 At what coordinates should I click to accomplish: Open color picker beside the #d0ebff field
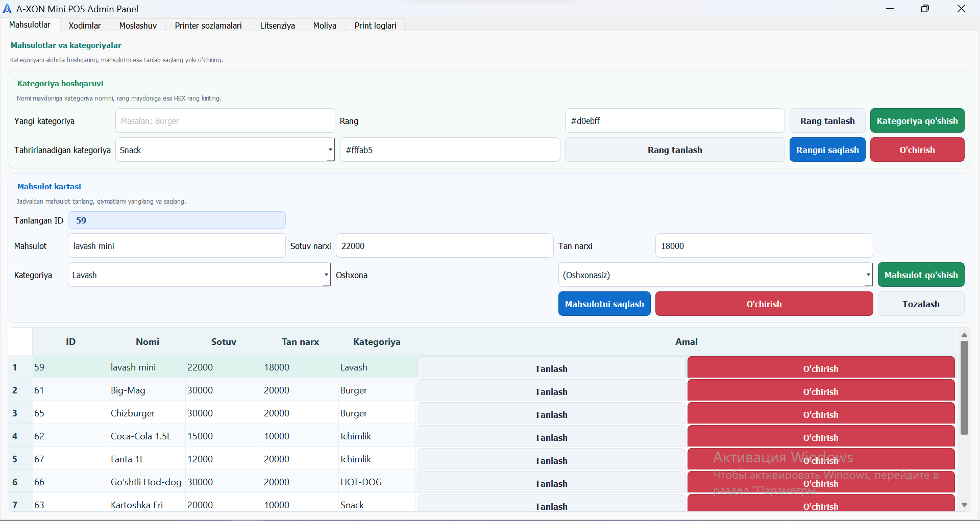point(827,121)
